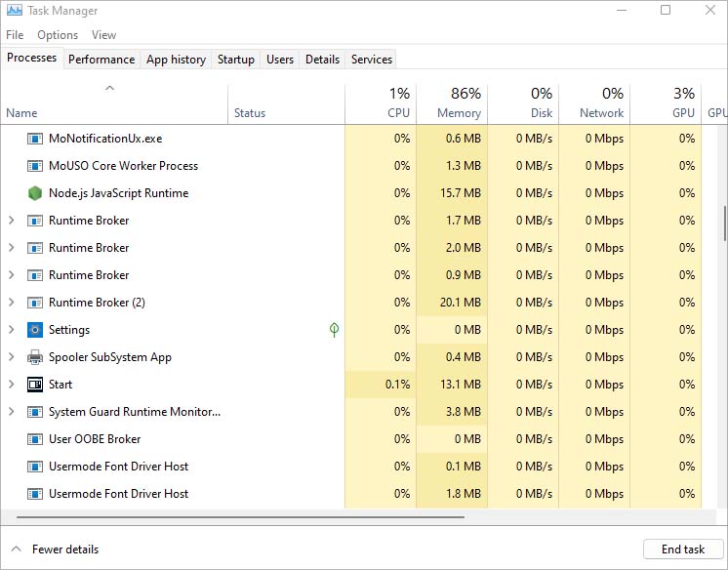The height and width of the screenshot is (570, 728).
Task: Open the Options menu
Action: [x=58, y=35]
